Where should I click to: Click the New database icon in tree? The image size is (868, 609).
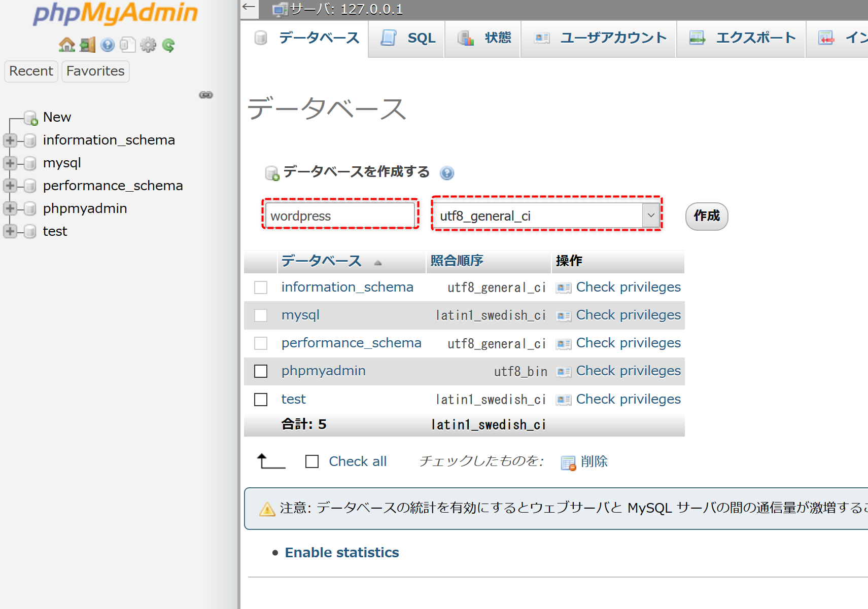point(31,118)
